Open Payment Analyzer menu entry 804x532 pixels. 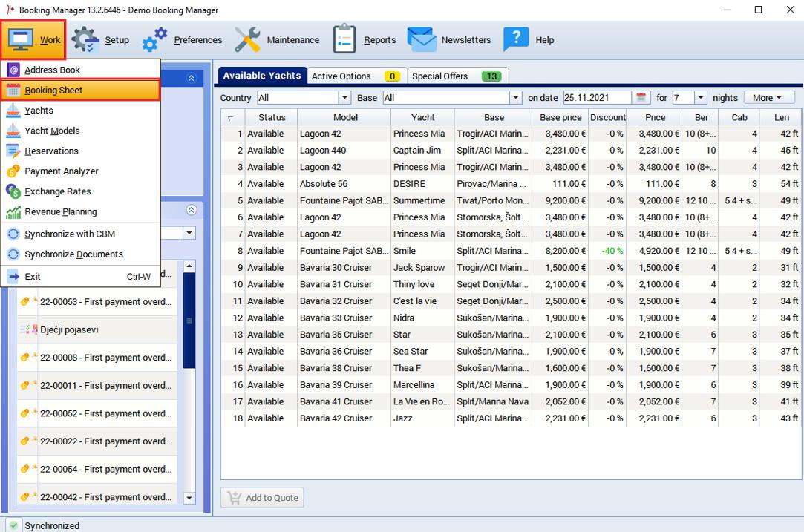[x=80, y=171]
